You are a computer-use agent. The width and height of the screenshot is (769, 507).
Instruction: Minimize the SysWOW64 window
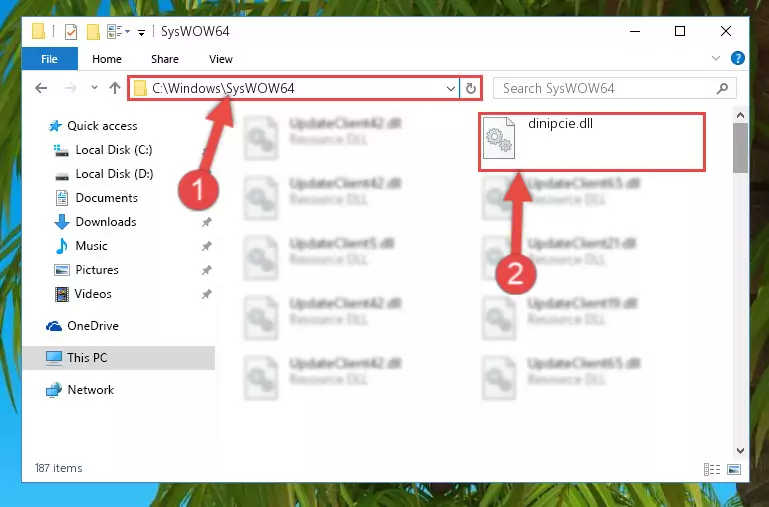(x=635, y=31)
